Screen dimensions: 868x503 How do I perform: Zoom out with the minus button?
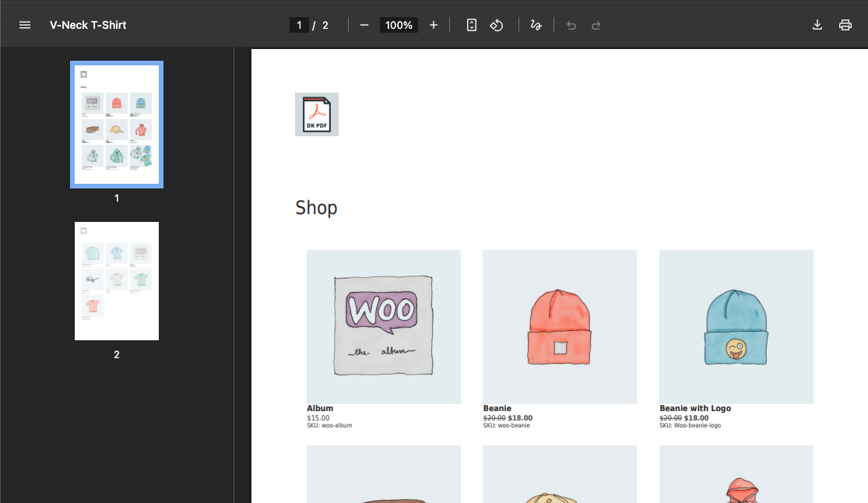[364, 25]
